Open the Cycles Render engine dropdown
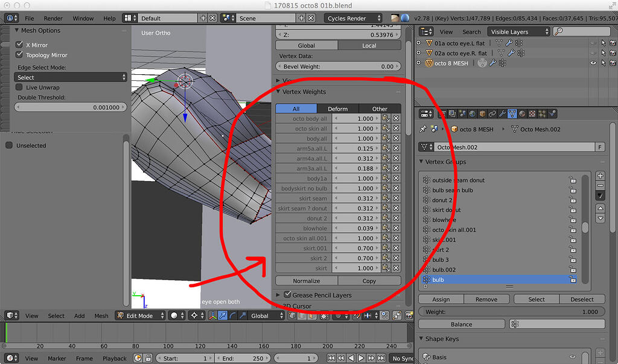Screen dimensions: 618x364 353,18
